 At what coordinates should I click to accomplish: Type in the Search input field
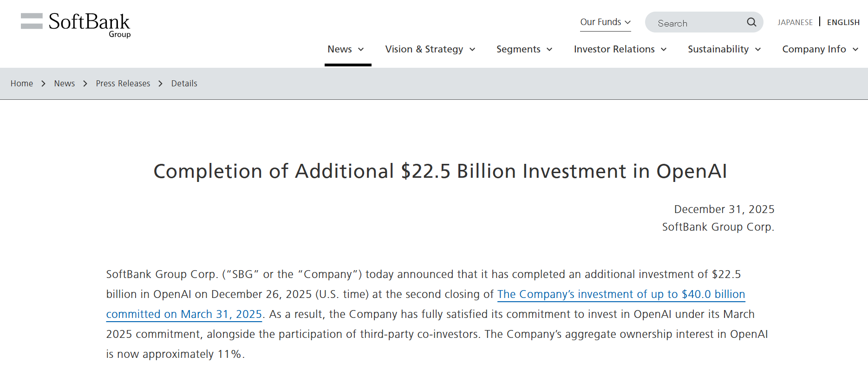click(697, 23)
